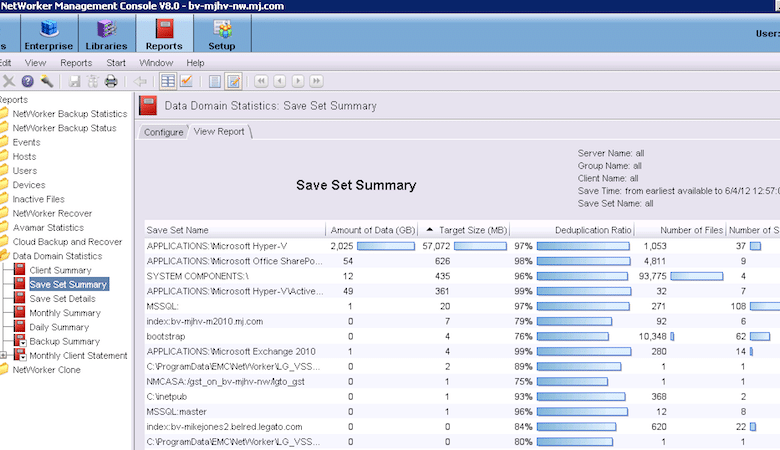Open the Libraries view from the main toolbar
The height and width of the screenshot is (450, 780).
coord(106,33)
